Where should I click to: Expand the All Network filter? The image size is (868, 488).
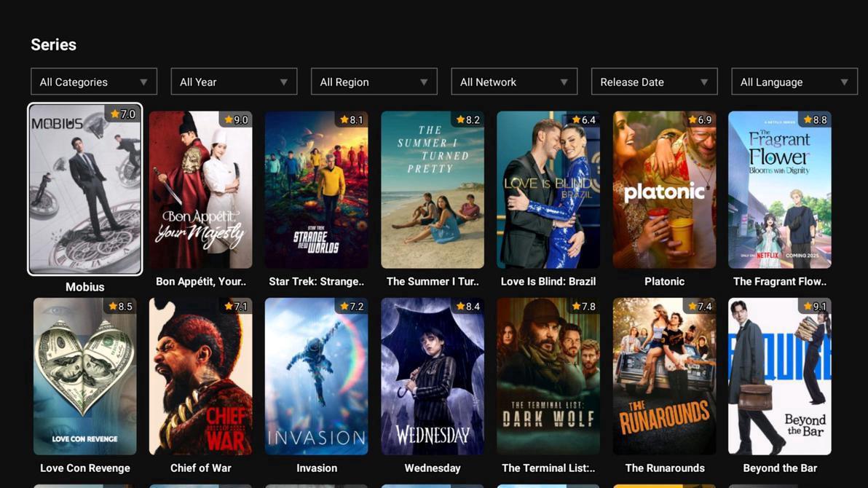tap(514, 82)
